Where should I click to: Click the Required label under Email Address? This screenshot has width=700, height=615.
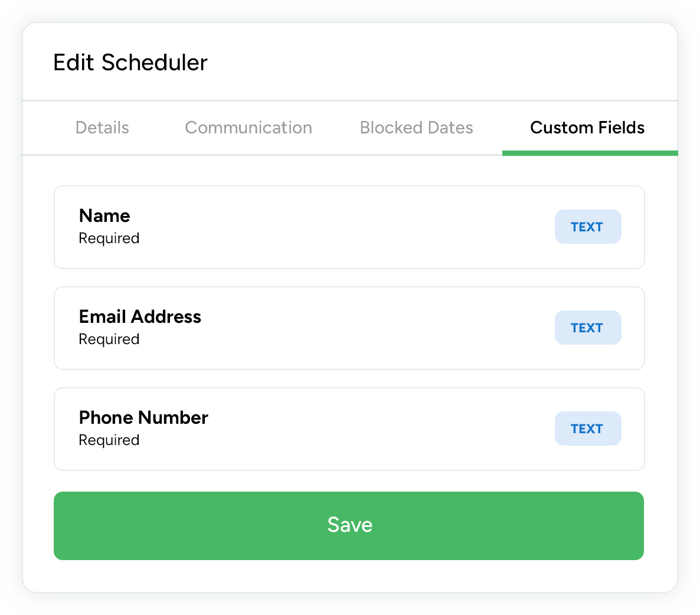click(x=109, y=339)
